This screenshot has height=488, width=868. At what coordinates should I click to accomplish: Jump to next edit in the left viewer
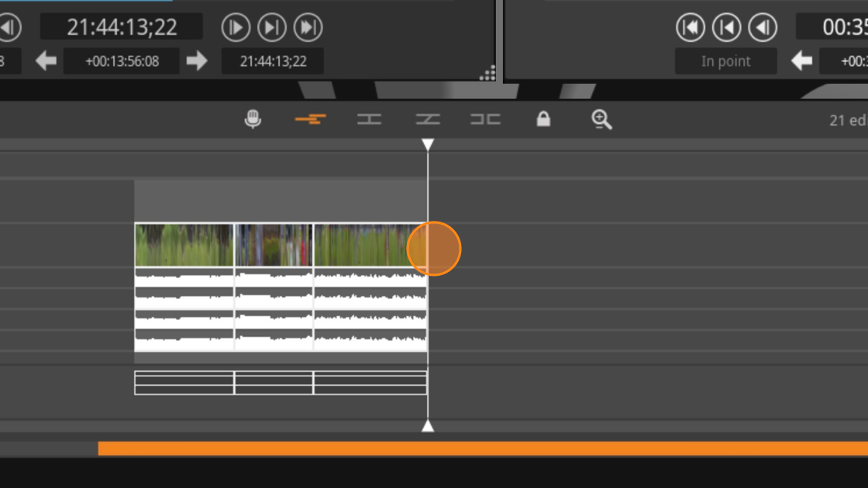click(x=272, y=27)
